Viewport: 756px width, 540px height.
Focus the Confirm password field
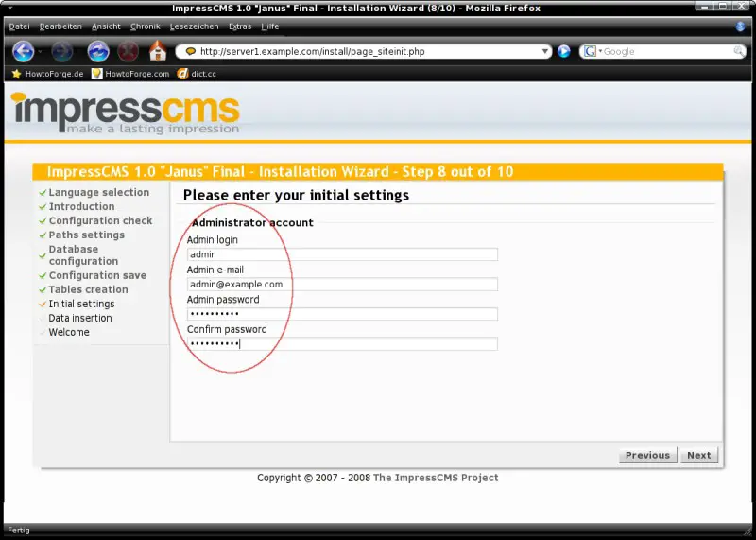[x=342, y=343]
